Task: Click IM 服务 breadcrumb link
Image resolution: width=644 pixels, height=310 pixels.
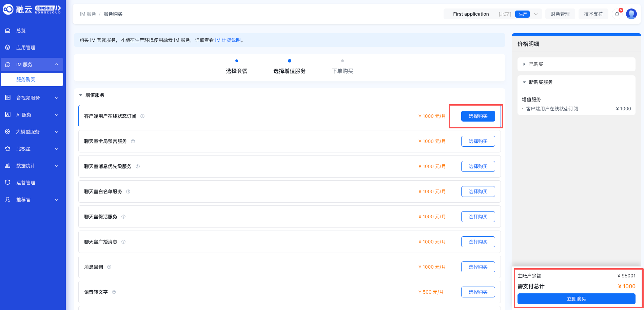Action: click(x=88, y=14)
